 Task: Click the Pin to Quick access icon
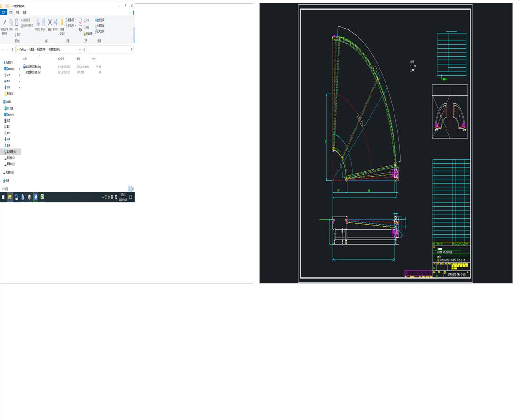[4, 22]
